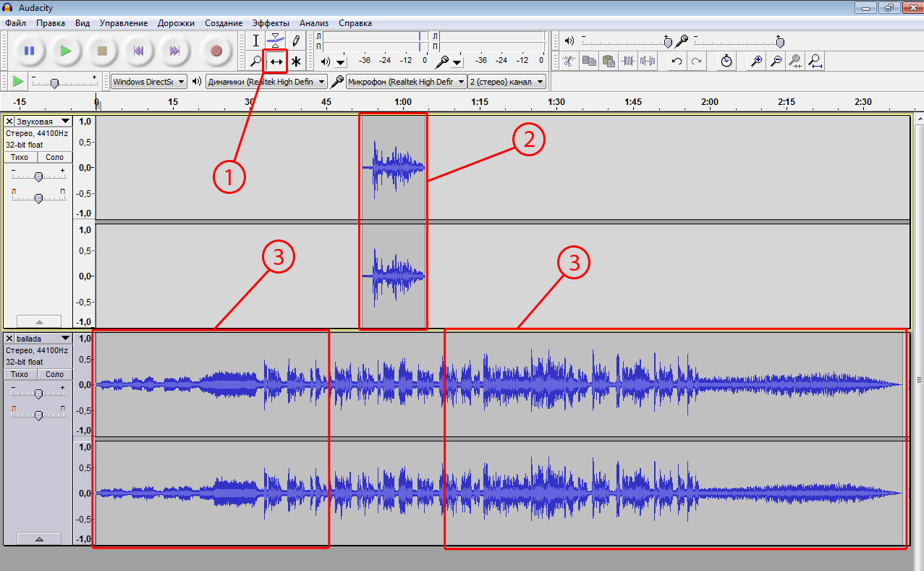Screen dimensions: 924x571
Task: Jump to start with Skip to Start button
Action: pyautogui.click(x=138, y=51)
